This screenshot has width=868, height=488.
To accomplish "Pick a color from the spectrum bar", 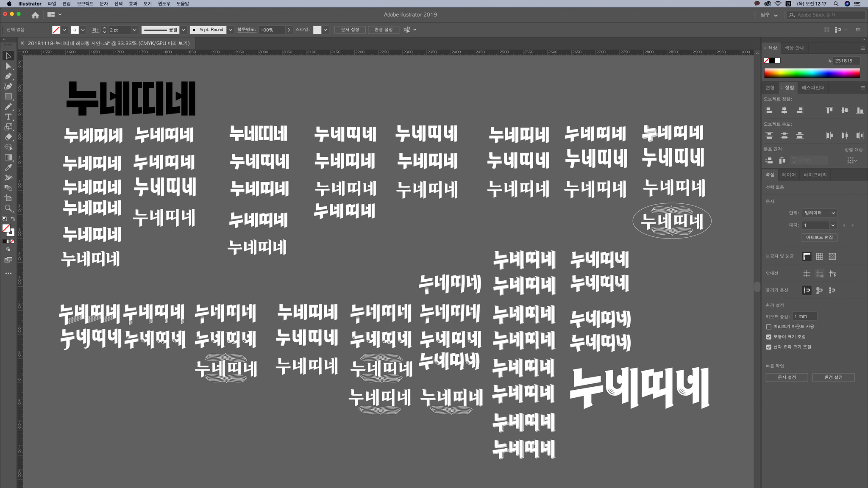I will pyautogui.click(x=812, y=73).
